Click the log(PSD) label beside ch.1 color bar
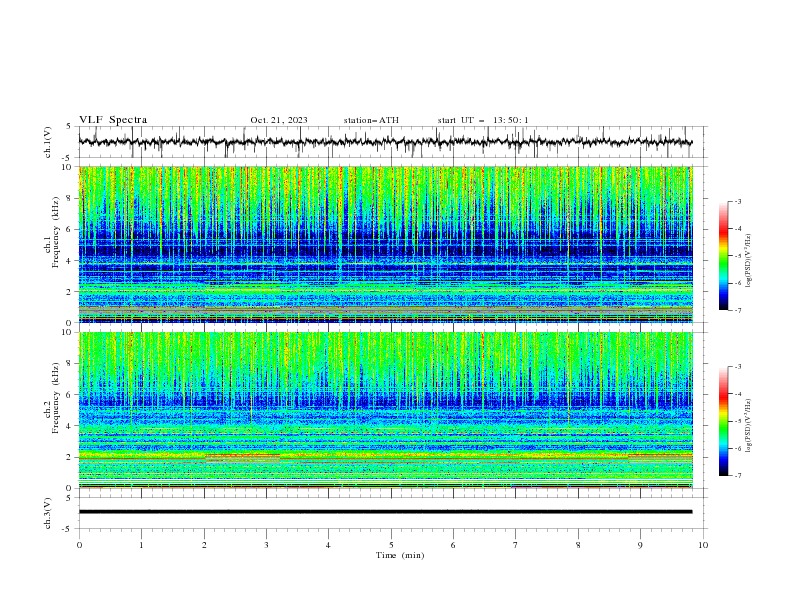792x612 pixels. tap(749, 261)
